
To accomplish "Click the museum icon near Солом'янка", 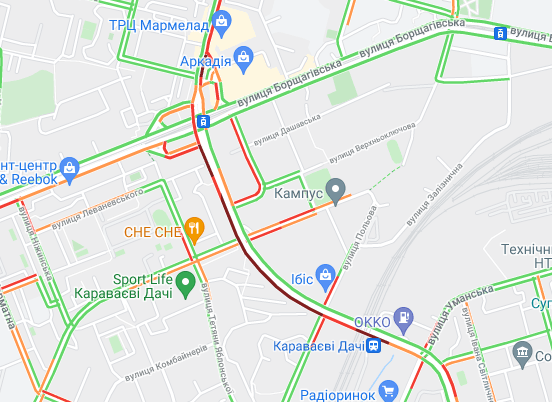I will [x=522, y=354].
